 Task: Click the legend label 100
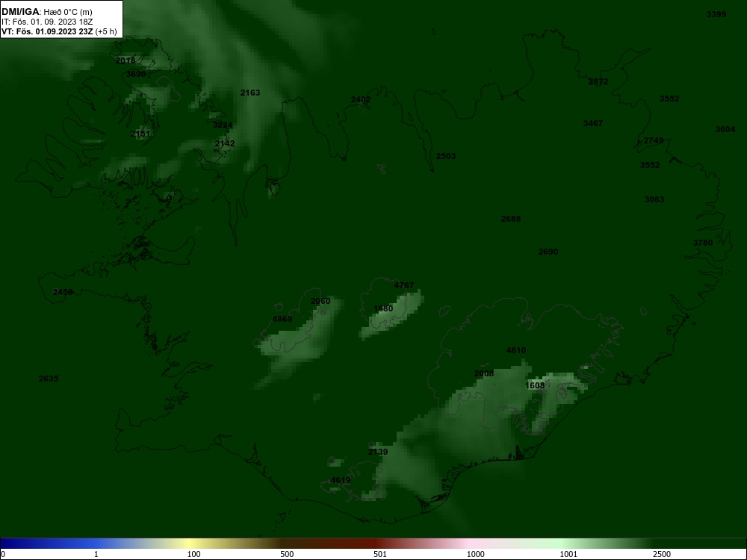point(193,554)
